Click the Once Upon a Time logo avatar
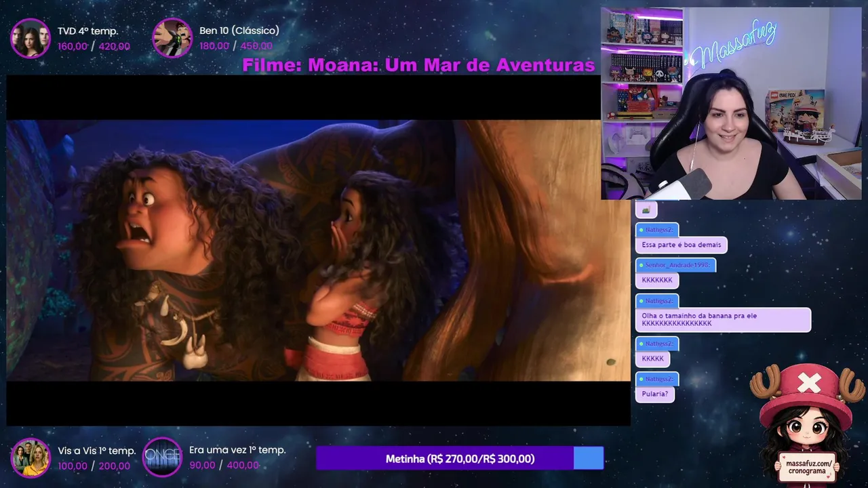Image resolution: width=868 pixels, height=488 pixels. (x=162, y=457)
